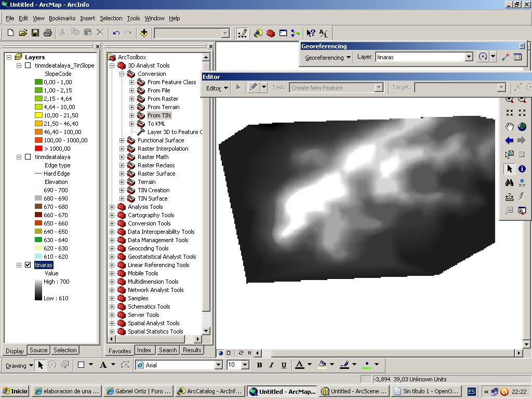Toggle underline text formatting
Viewport: 532px width, 399px height.
(284, 365)
